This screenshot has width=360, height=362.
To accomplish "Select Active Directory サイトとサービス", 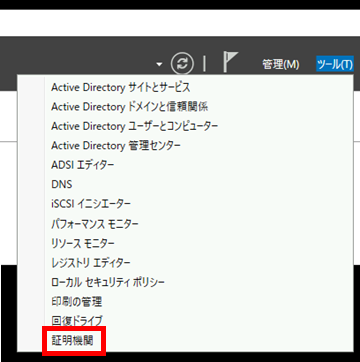I will point(121,88).
